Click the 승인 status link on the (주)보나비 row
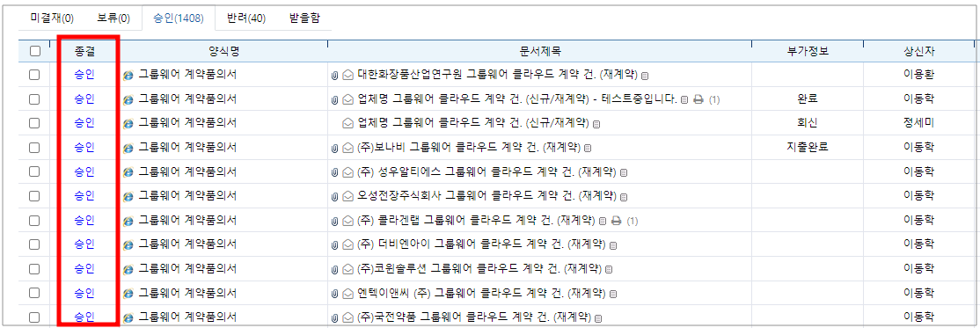The height and width of the screenshot is (328, 980). 84,148
